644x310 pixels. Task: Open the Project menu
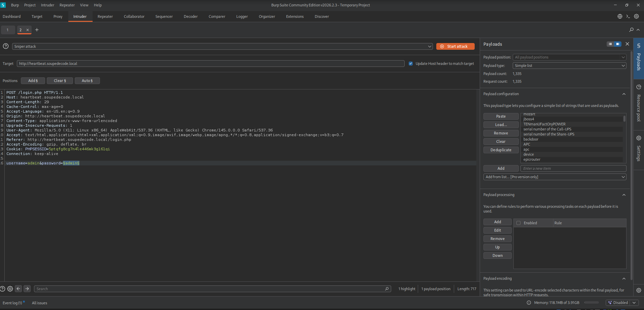tap(30, 5)
